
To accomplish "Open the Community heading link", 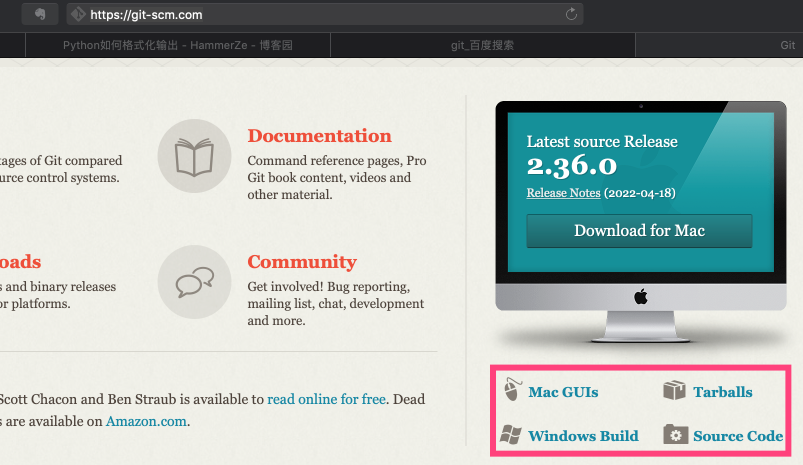I will [x=302, y=262].
